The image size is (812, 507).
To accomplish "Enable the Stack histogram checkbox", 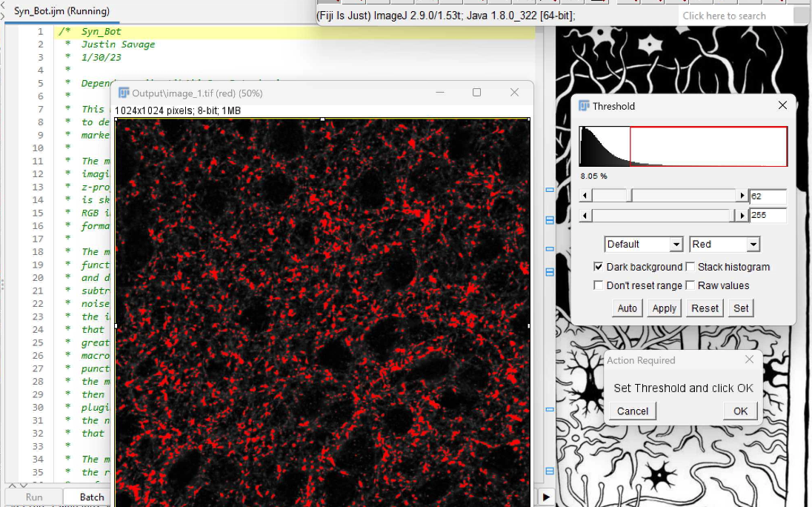I will point(690,267).
